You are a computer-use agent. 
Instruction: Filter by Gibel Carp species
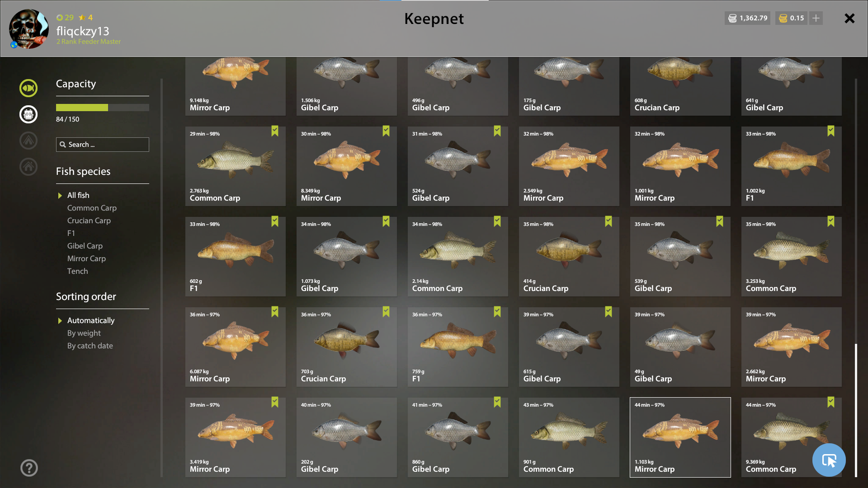click(85, 246)
